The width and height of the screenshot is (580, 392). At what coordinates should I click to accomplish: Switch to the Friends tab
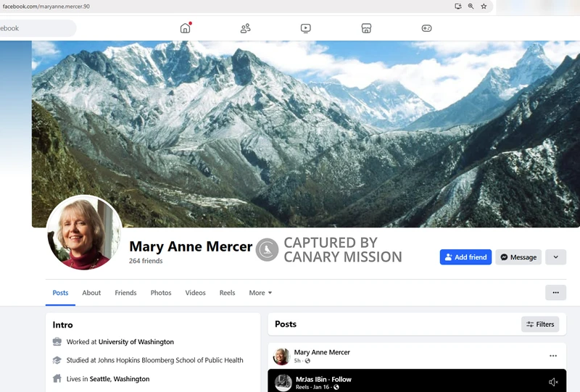125,293
